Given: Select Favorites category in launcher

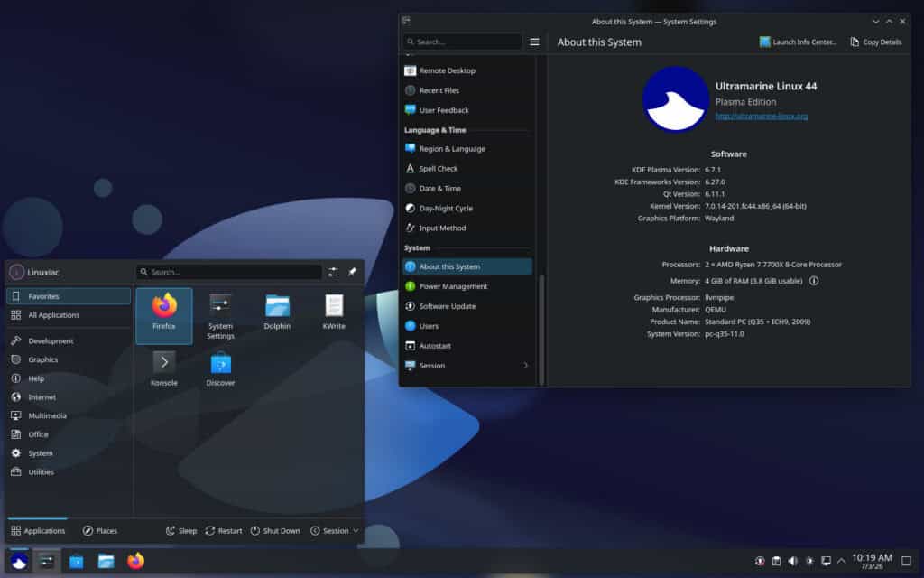Looking at the screenshot, I should (69, 296).
